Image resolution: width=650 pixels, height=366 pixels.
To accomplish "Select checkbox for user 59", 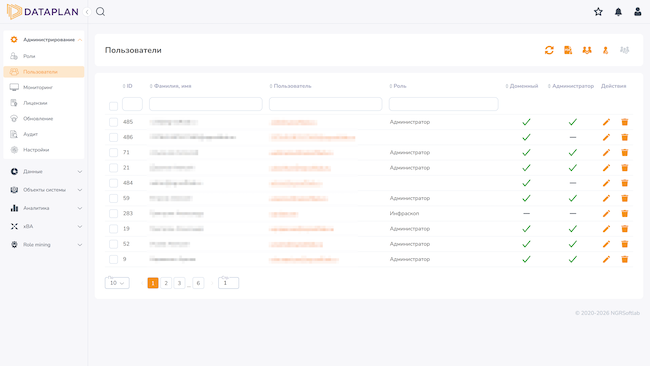I will [x=113, y=198].
